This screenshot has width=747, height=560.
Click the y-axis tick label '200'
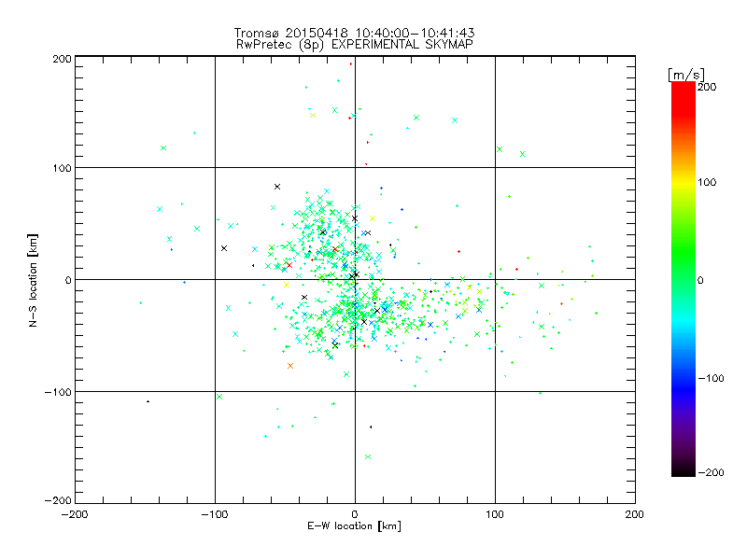pos(62,59)
